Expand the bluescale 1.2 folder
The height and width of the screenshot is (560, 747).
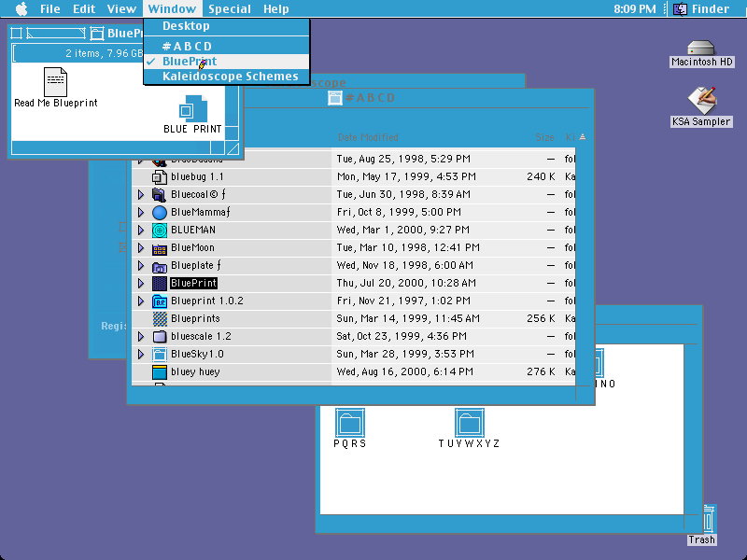(141, 336)
